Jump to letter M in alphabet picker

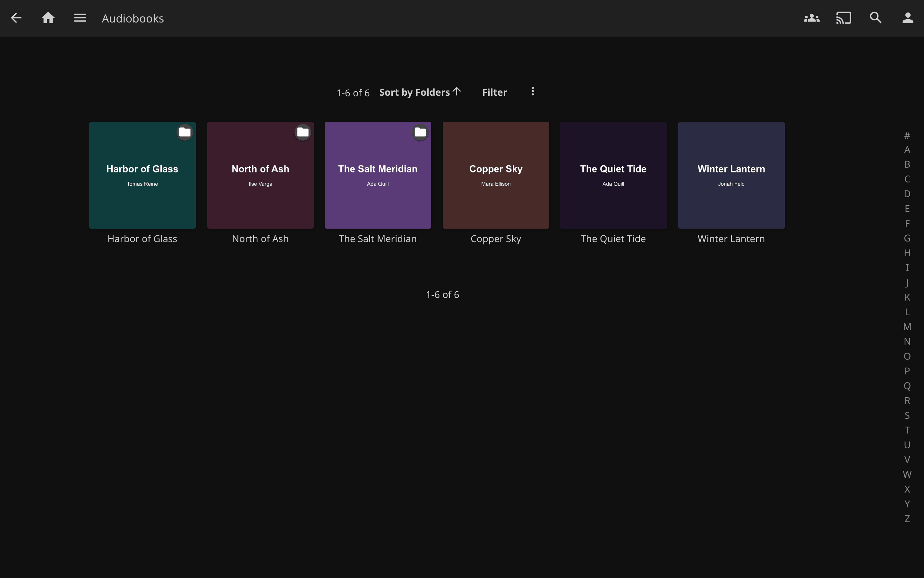[x=907, y=327]
